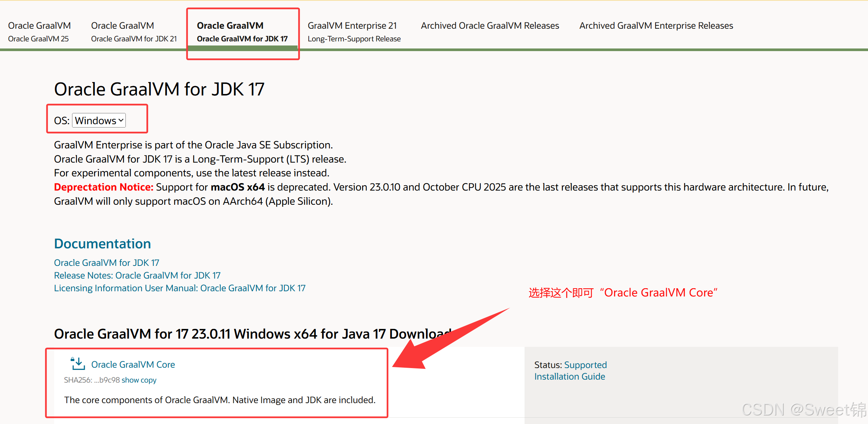Click the Oracle GraalVM for JDK 17 page title

click(159, 89)
